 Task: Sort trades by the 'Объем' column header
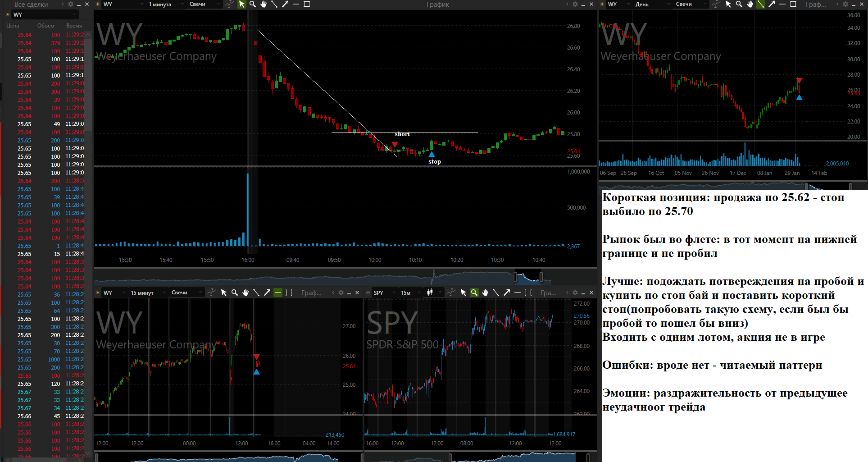tap(46, 26)
